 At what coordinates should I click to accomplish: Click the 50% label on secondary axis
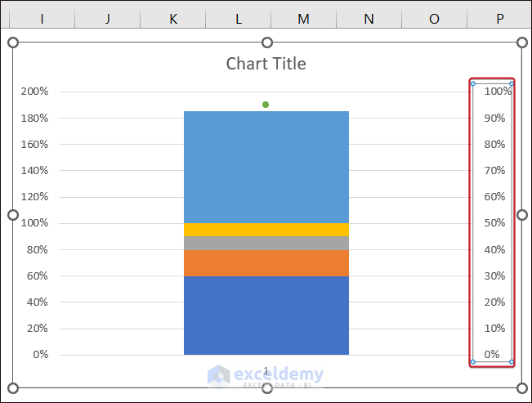494,223
